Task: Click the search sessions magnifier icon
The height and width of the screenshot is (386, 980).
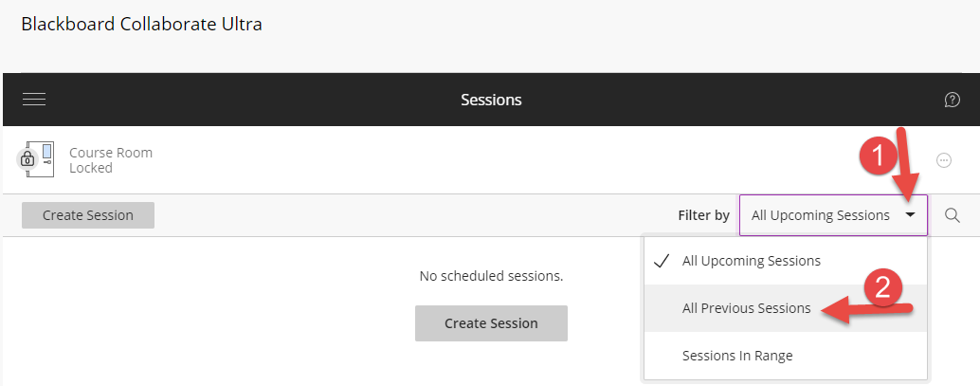Action: (953, 215)
